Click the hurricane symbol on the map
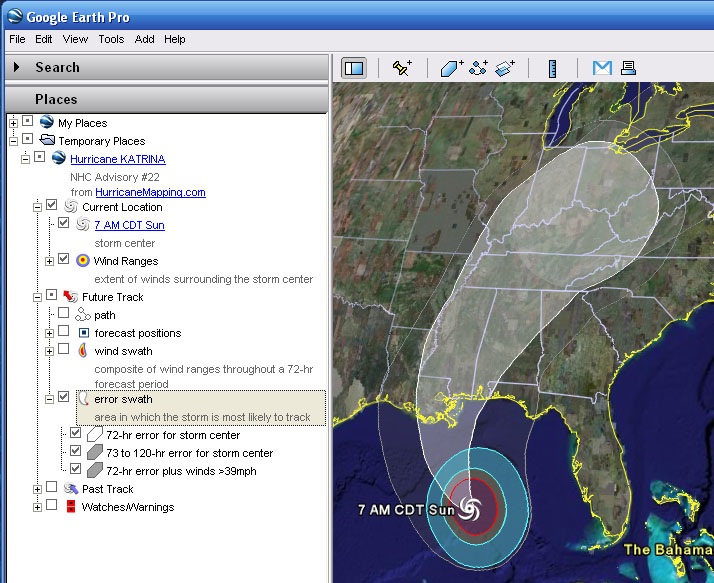 click(470, 508)
